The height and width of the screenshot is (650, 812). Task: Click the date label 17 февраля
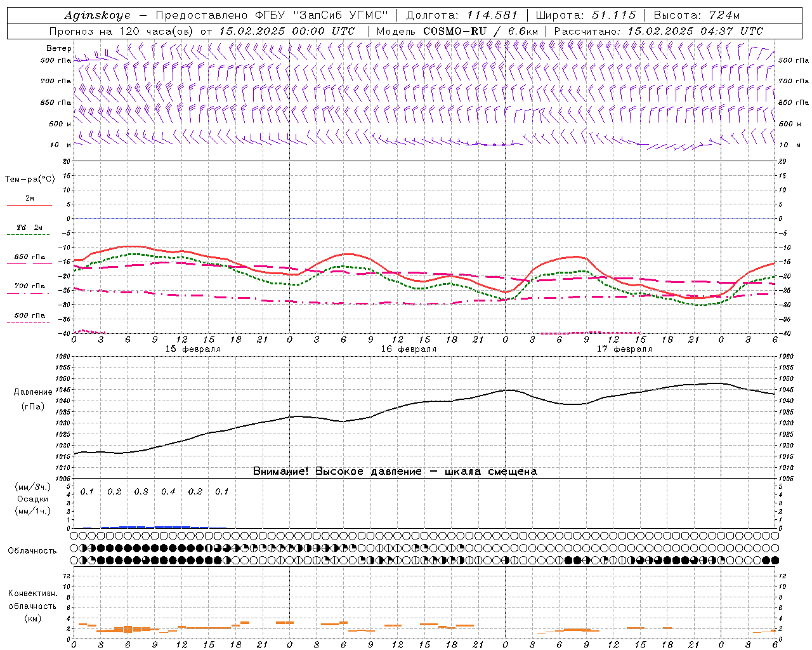click(x=624, y=349)
